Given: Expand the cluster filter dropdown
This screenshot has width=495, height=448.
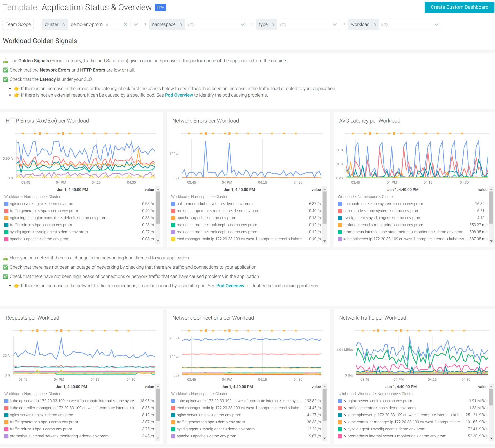Looking at the screenshot, I should pyautogui.click(x=136, y=24).
